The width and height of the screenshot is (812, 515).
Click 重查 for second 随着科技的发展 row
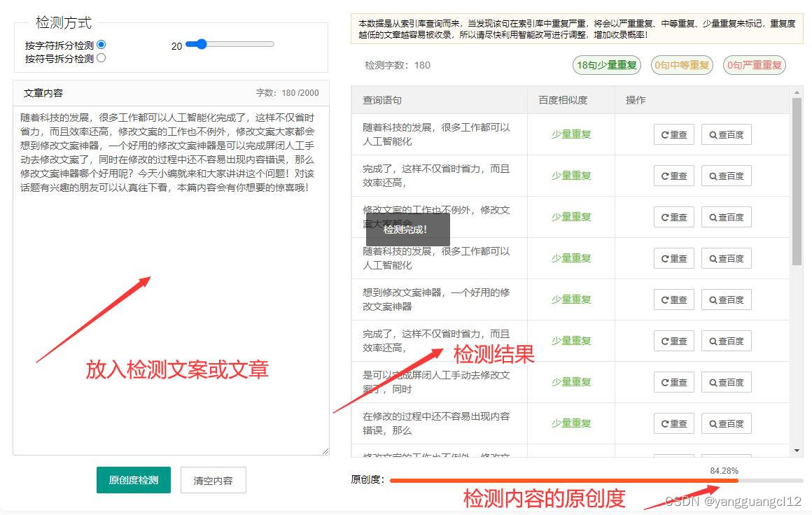point(673,258)
